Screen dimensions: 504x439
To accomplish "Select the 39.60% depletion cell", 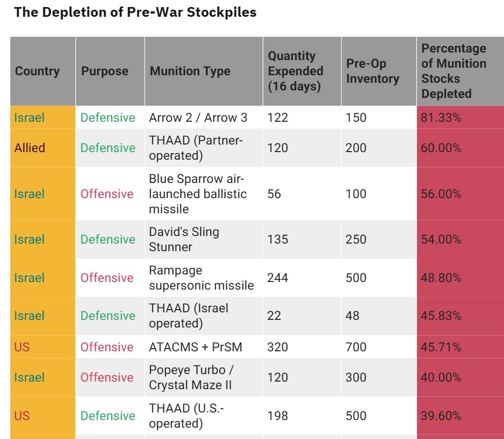I will tap(441, 416).
